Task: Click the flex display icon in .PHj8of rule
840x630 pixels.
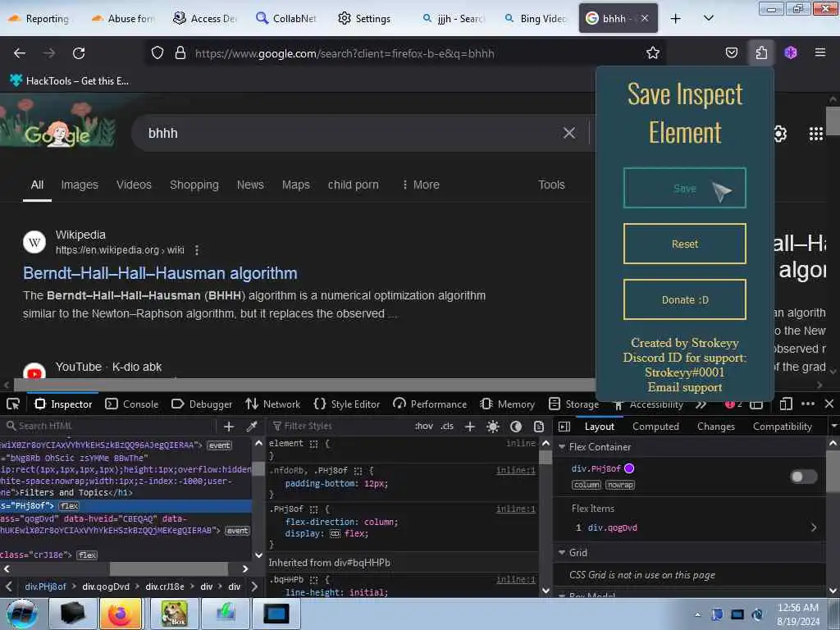Action: (x=335, y=533)
